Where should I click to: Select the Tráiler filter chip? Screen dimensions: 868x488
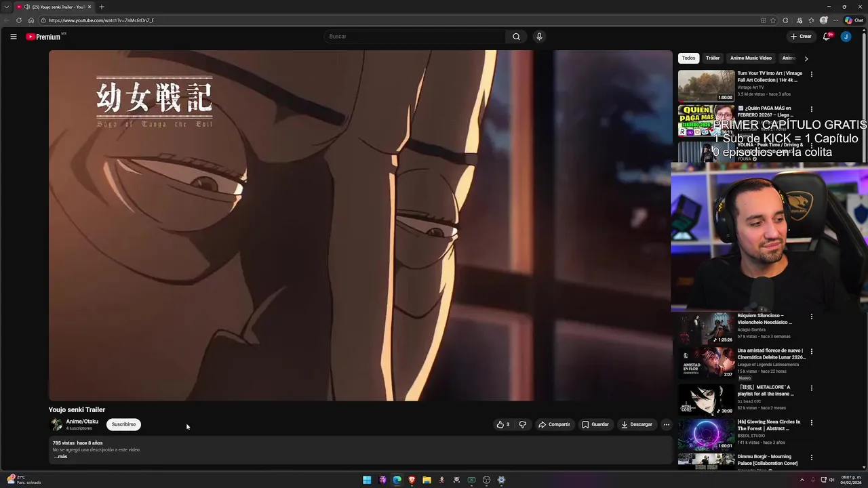[713, 58]
